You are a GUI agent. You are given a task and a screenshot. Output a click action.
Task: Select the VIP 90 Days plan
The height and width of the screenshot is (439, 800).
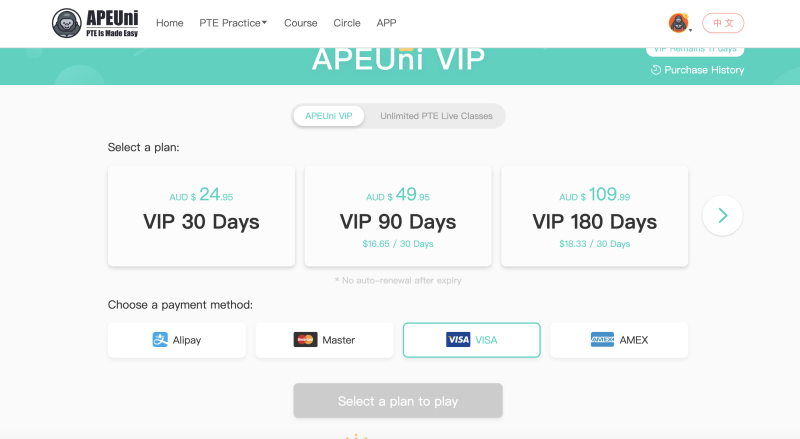[398, 216]
